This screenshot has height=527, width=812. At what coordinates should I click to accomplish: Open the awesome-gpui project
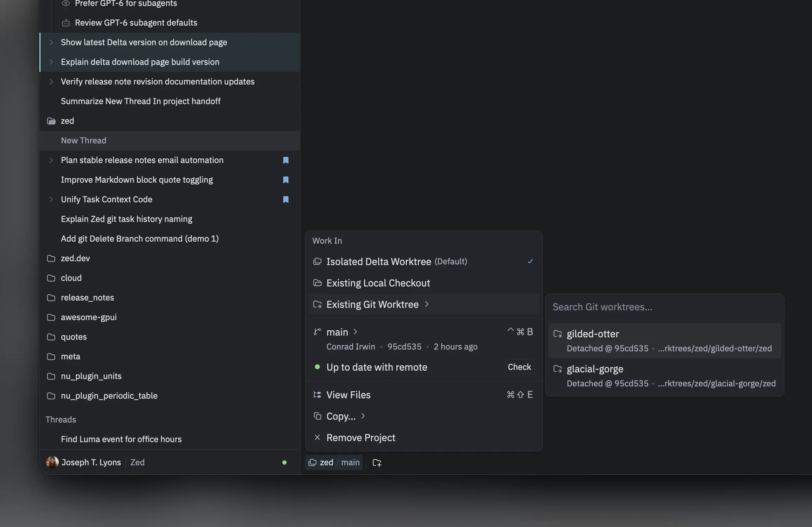coord(170,317)
